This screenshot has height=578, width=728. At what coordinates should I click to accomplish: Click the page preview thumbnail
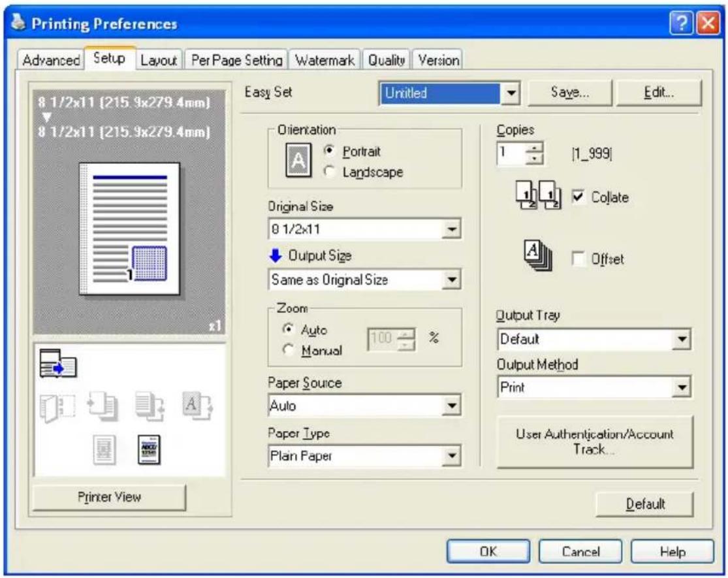point(129,229)
